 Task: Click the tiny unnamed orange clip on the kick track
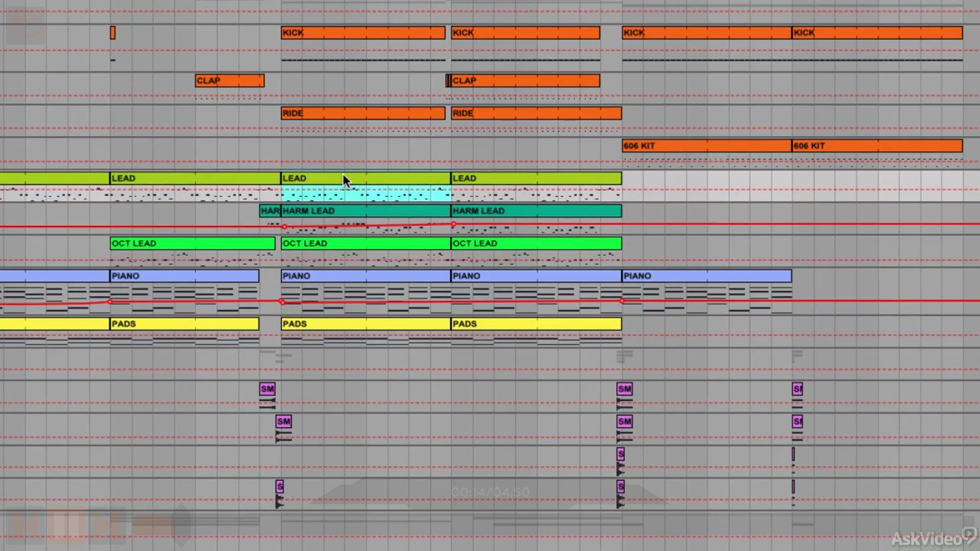[x=113, y=33]
